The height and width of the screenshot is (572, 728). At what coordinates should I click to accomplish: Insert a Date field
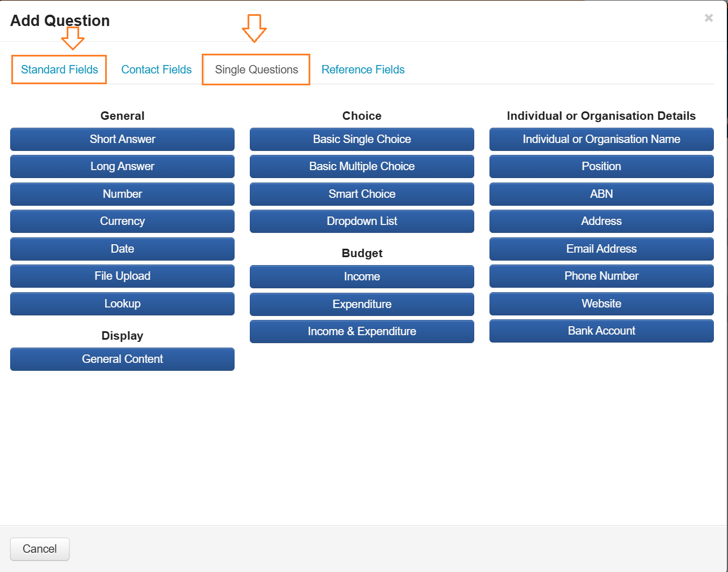coord(122,249)
